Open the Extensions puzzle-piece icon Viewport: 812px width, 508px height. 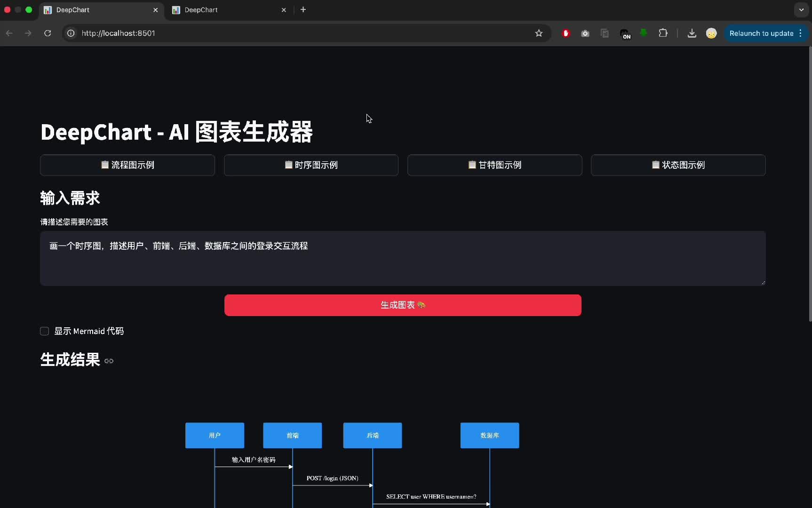663,33
